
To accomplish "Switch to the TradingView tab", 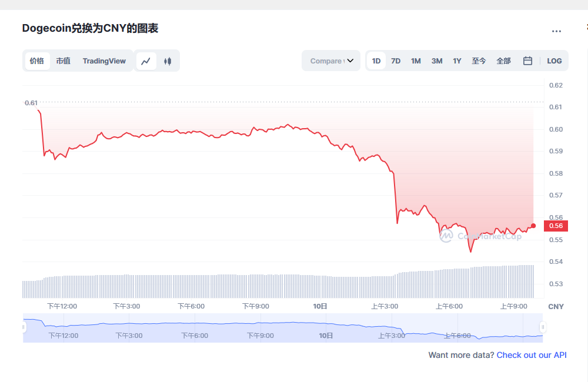I will click(104, 61).
